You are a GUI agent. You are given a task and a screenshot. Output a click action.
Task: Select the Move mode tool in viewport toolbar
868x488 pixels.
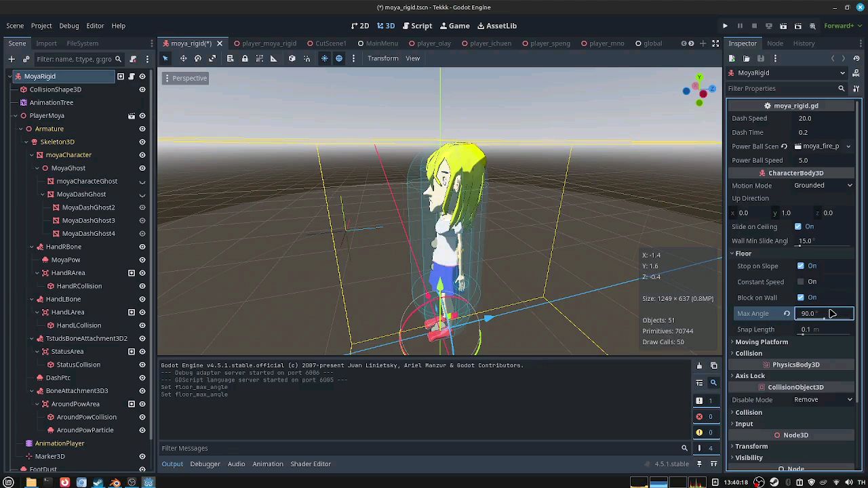click(x=183, y=58)
